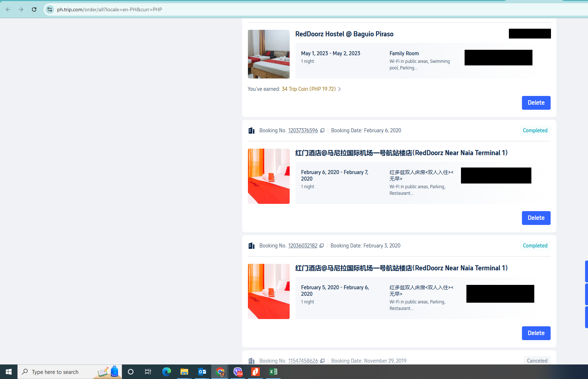Image resolution: width=588 pixels, height=379 pixels.
Task: Copy booking number 12036032182
Action: tap(322, 246)
